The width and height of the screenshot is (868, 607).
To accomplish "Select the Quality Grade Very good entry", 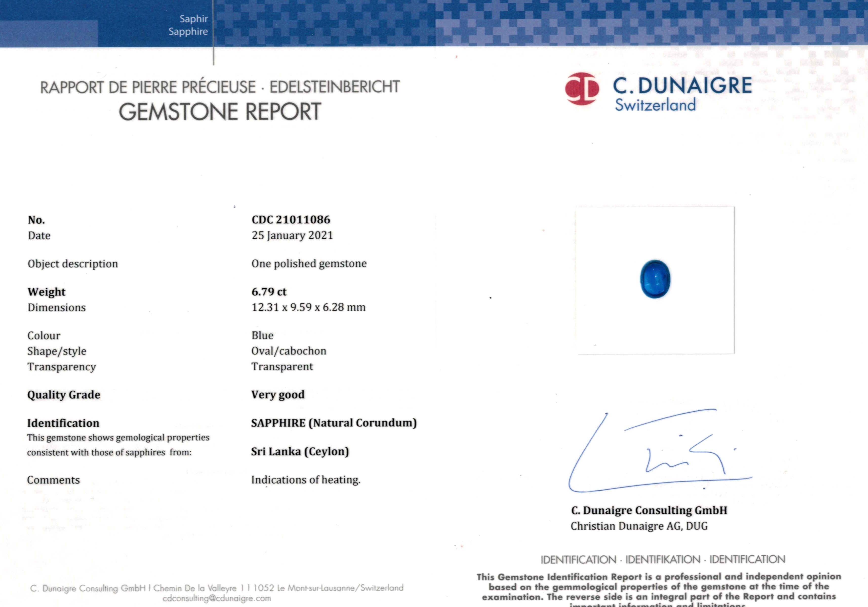I will (x=277, y=394).
